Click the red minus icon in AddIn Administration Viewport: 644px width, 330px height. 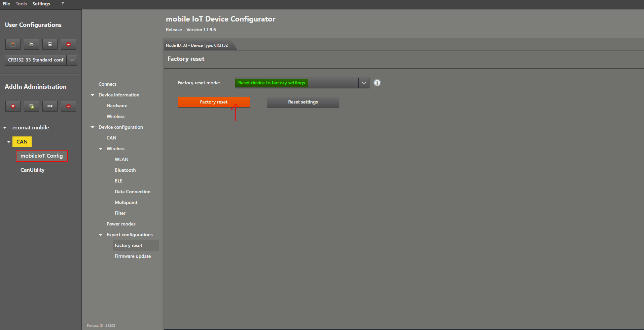point(68,106)
